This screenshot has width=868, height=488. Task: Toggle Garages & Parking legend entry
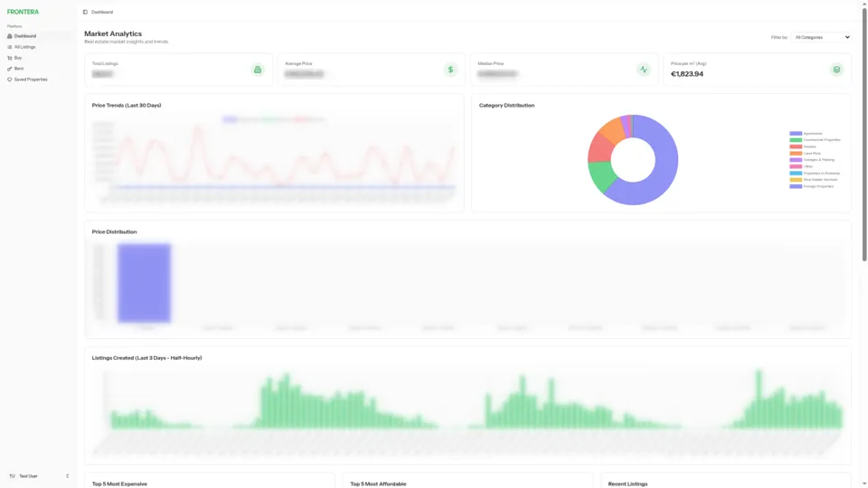click(812, 160)
